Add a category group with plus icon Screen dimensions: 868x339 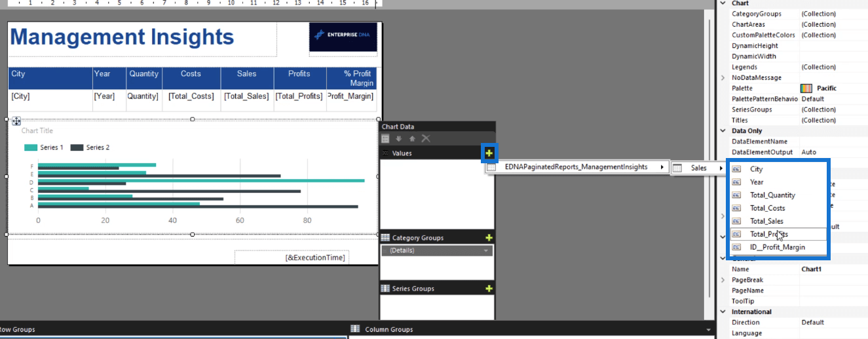[489, 237]
